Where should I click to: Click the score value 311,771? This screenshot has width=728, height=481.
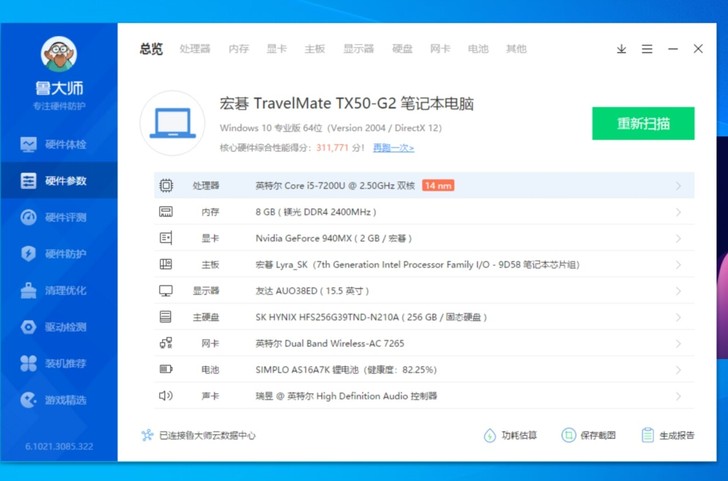[332, 148]
